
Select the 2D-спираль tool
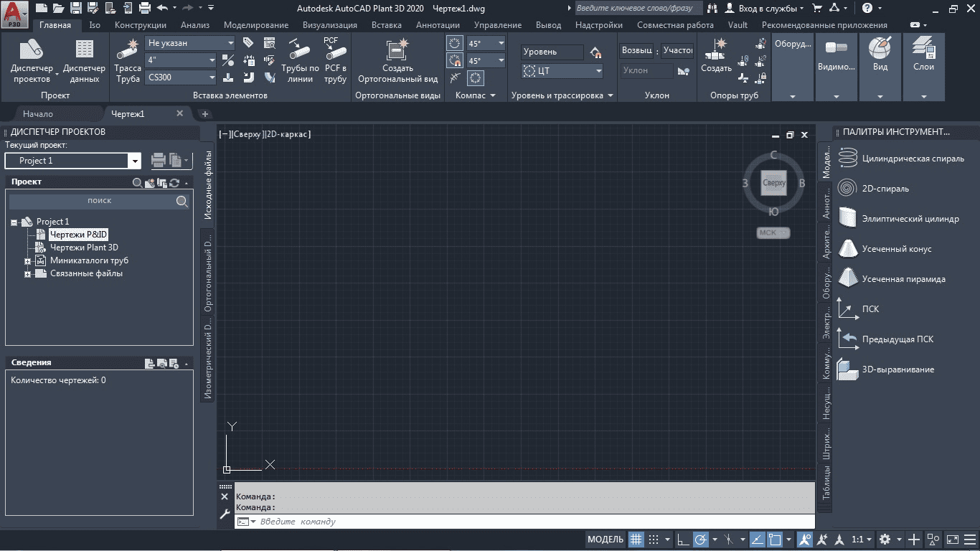874,189
